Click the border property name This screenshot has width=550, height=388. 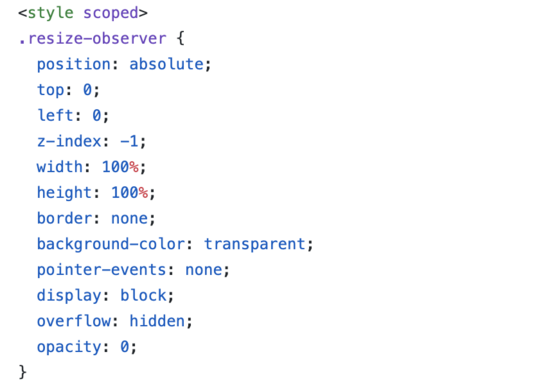click(65, 218)
